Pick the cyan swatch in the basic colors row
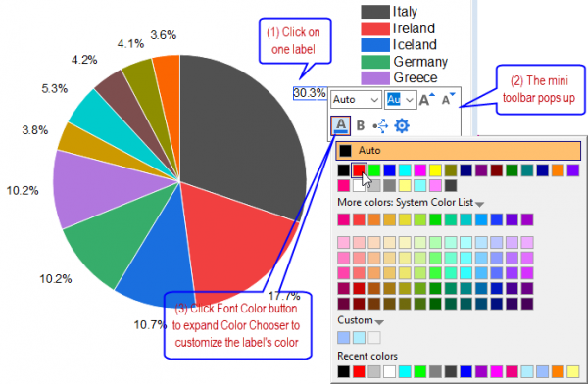This screenshot has height=384, width=588. (x=405, y=170)
